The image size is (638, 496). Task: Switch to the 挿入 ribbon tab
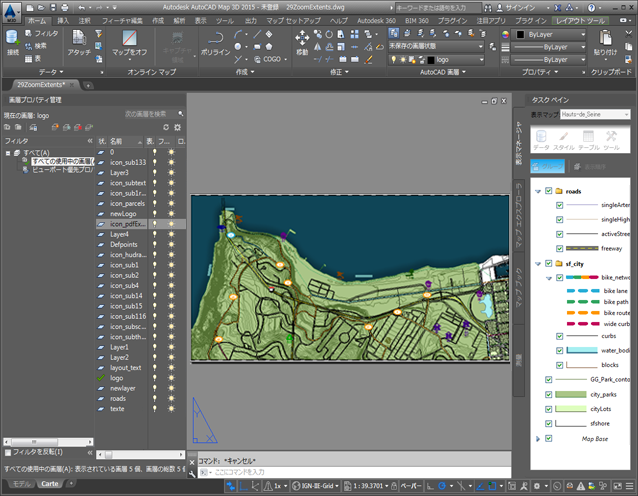coord(64,20)
